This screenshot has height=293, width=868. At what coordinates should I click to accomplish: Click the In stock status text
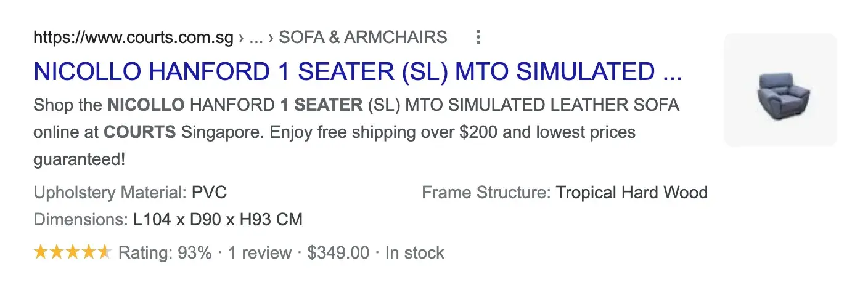[414, 253]
